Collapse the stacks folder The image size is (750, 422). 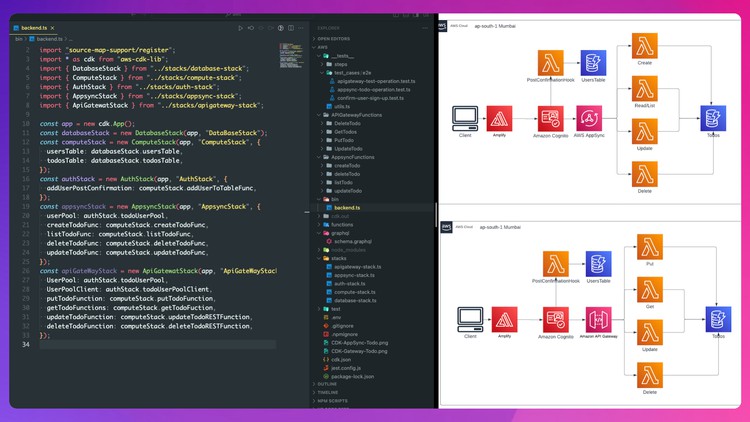click(339, 258)
